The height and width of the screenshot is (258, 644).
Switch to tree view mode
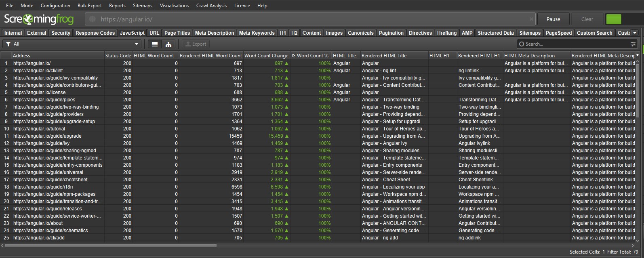tap(168, 44)
